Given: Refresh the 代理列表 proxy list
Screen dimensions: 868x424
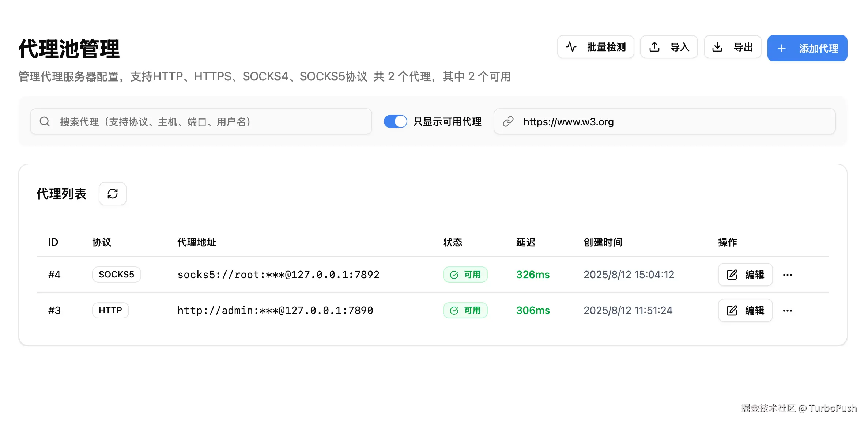Looking at the screenshot, I should (x=113, y=194).
